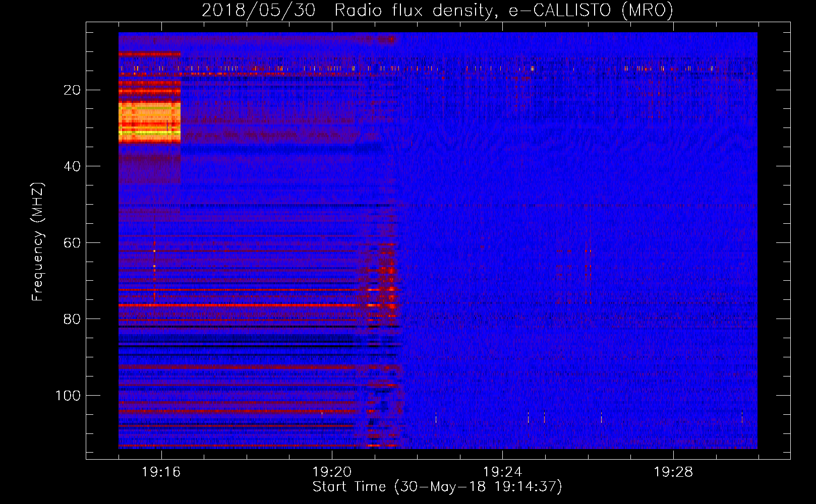Click the bright yellow-orange burst near 30 MHz
816x504 pixels.
pos(149,121)
